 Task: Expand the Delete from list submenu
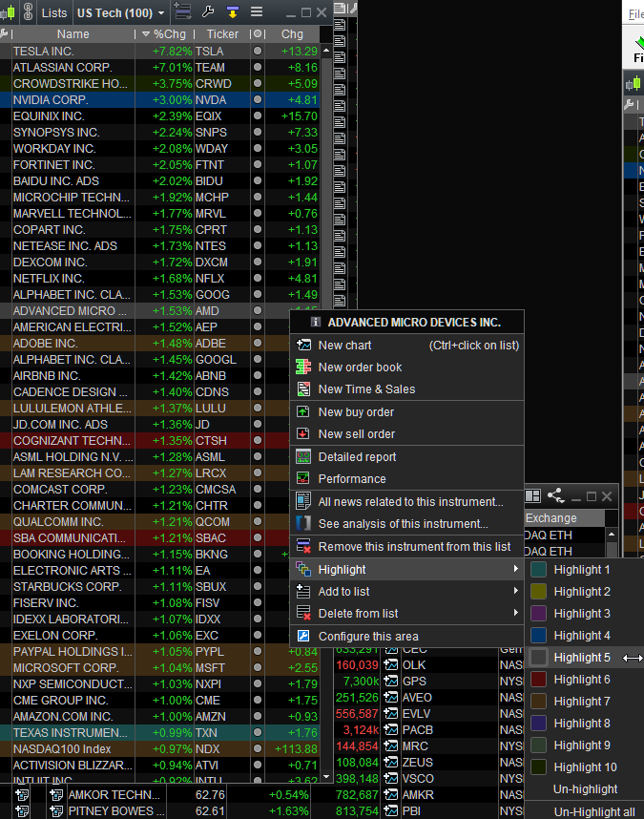click(407, 613)
